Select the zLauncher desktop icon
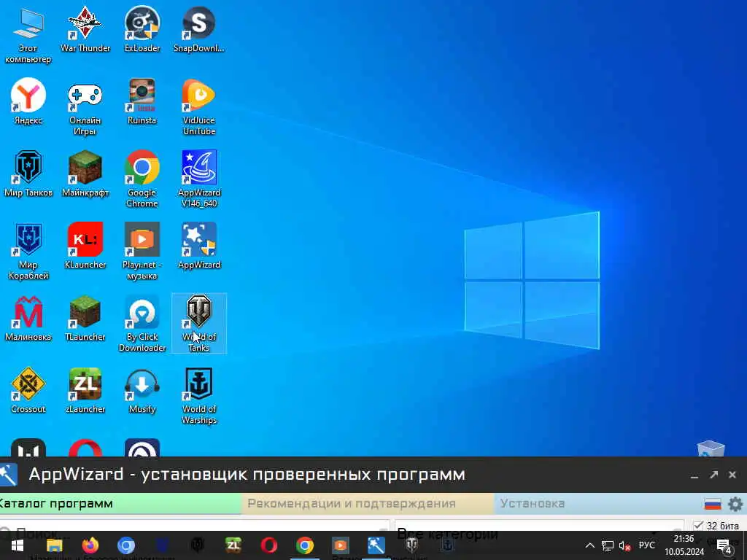 click(85, 390)
